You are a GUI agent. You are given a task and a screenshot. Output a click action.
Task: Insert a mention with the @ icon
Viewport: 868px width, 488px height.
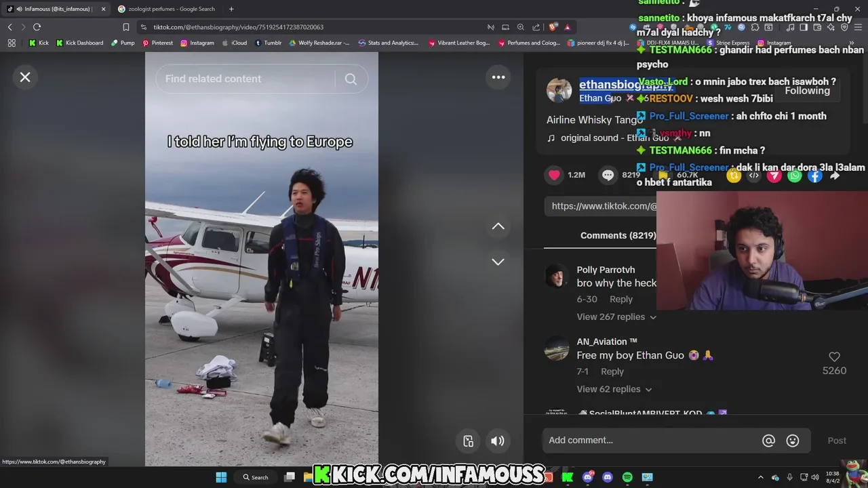click(768, 441)
